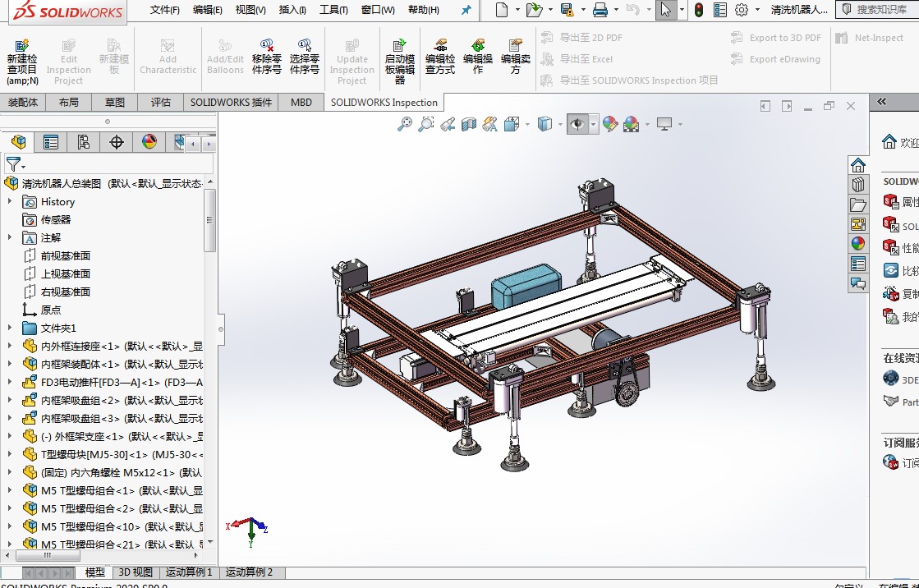919x588 pixels.
Task: Open the File Explorer task pane icon
Action: [x=858, y=204]
